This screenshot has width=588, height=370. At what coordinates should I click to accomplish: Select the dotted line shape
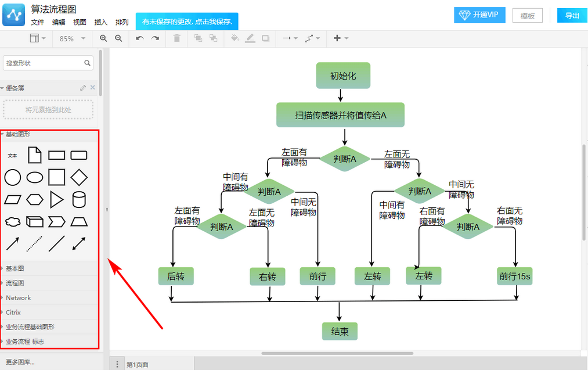[x=34, y=244]
